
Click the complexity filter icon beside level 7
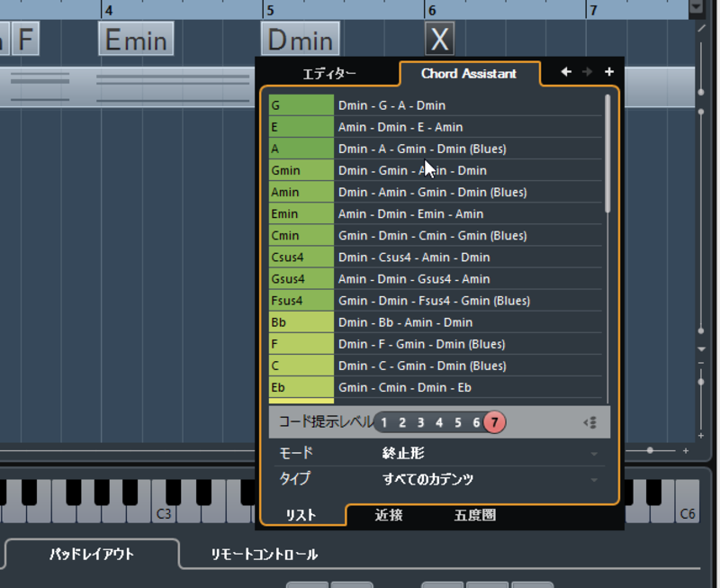click(x=590, y=422)
